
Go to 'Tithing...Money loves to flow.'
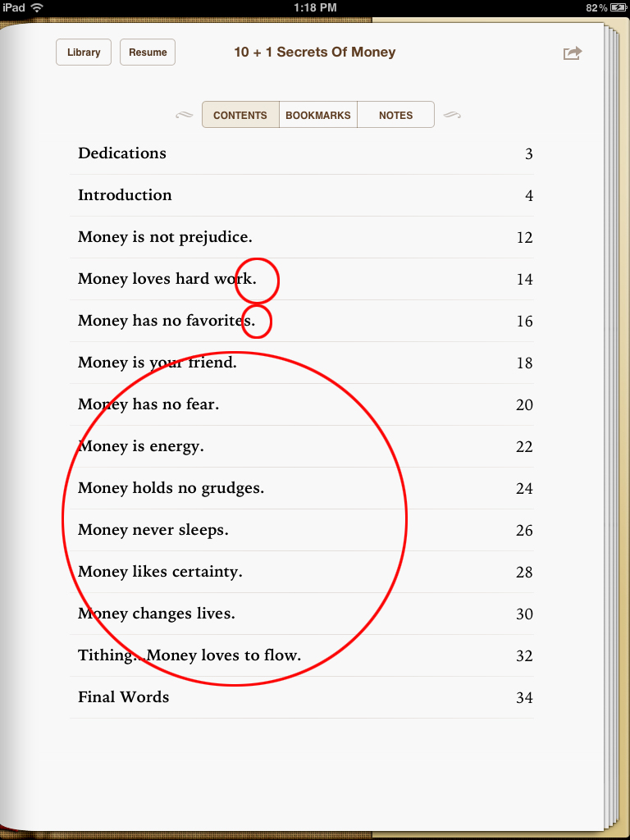[302, 655]
